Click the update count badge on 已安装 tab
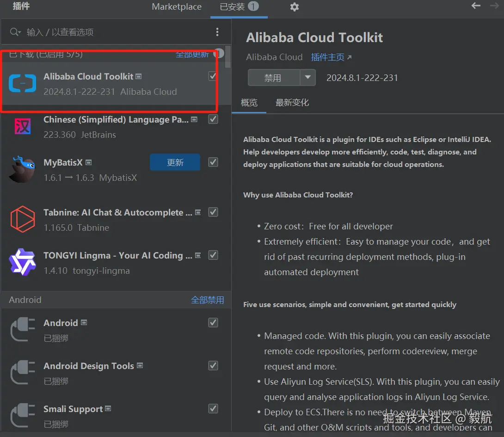Screen dimensions: 504x437 (253, 6)
